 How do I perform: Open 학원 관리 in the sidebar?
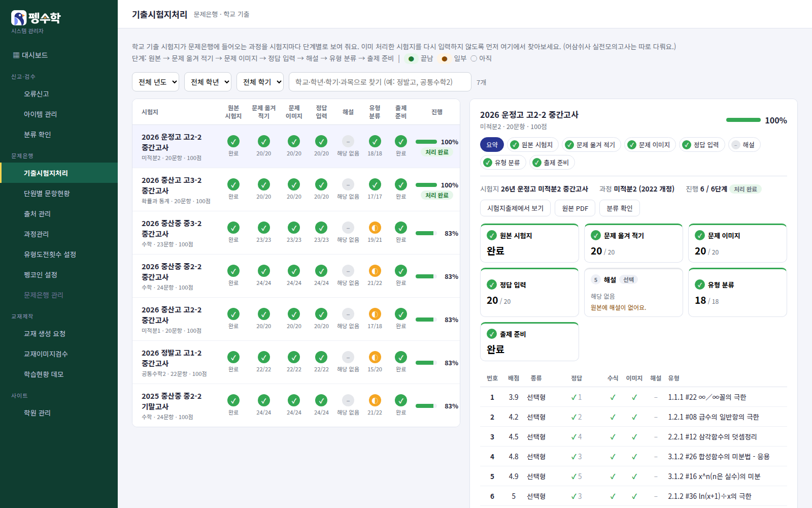(x=59, y=413)
